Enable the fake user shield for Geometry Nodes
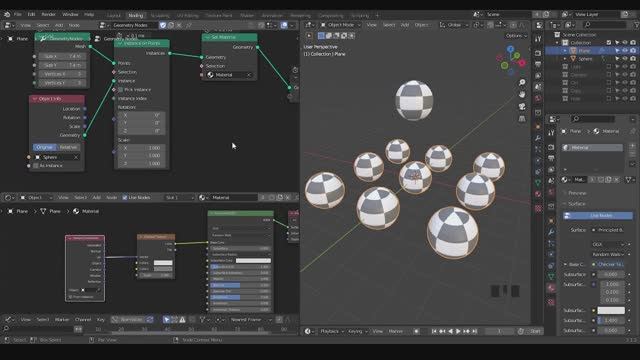 coord(163,25)
